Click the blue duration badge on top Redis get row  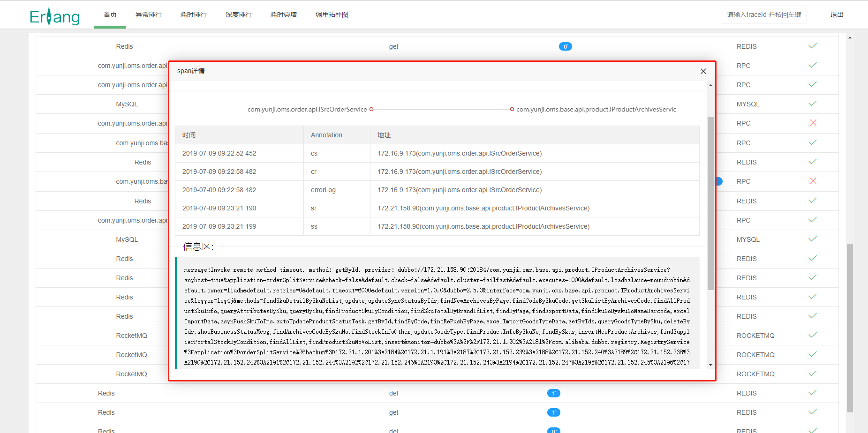566,46
